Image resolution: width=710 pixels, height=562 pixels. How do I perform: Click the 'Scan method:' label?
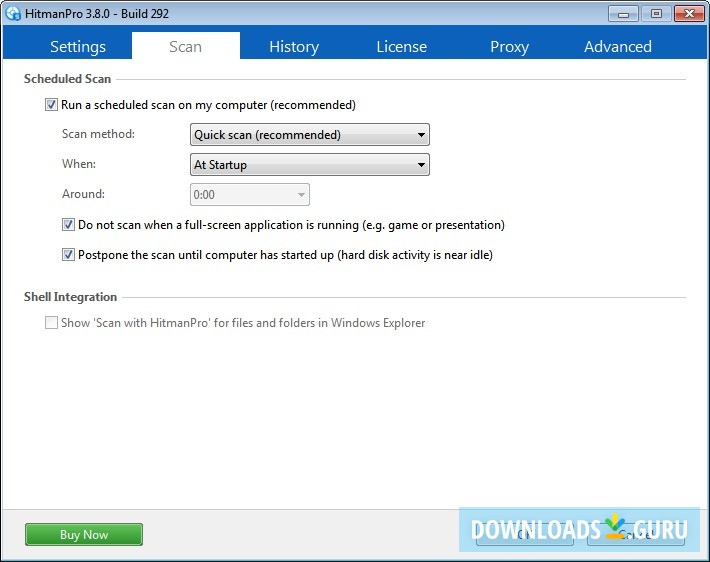(x=98, y=134)
